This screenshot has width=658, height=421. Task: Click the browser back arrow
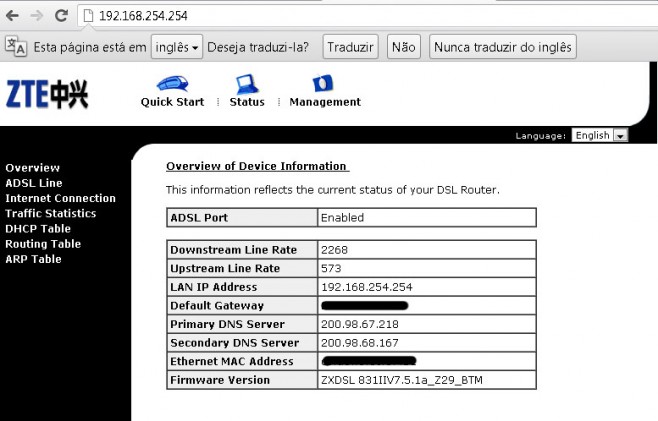(12, 16)
